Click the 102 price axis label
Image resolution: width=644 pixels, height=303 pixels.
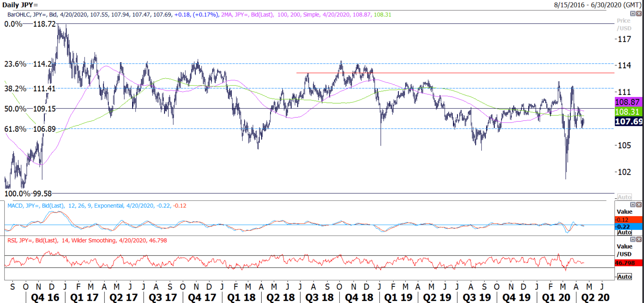coord(624,172)
